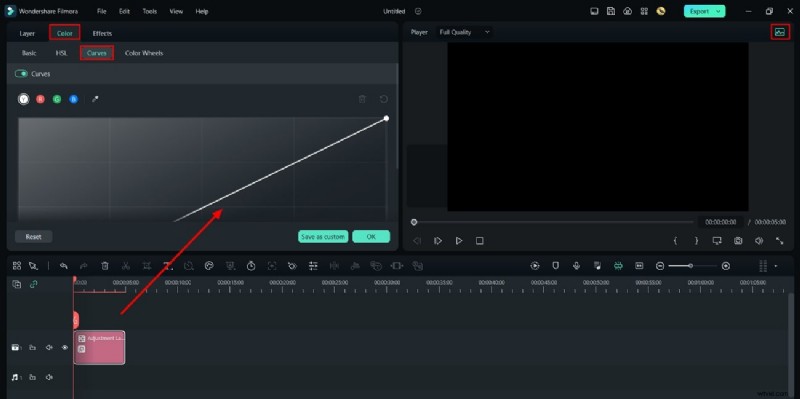Click the player volume speaker icon
The height and width of the screenshot is (399, 800).
click(759, 241)
